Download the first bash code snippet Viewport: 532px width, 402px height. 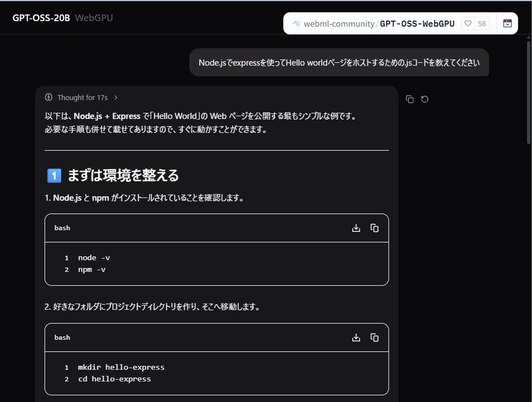(356, 227)
